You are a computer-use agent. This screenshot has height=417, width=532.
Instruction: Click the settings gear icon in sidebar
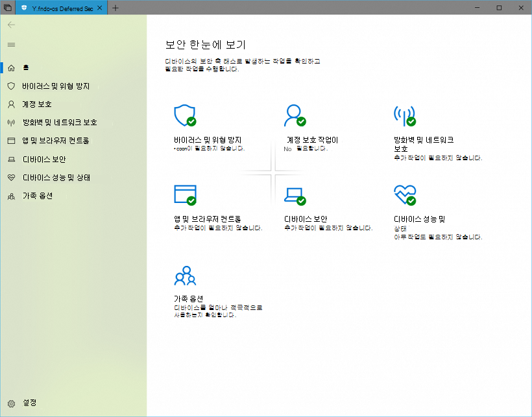point(10,403)
